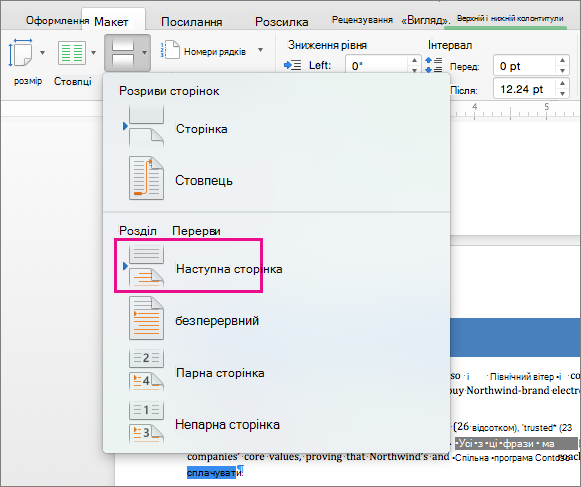Click the Номери рядків line numbers icon
Image resolution: width=581 pixels, height=487 pixels.
170,50
